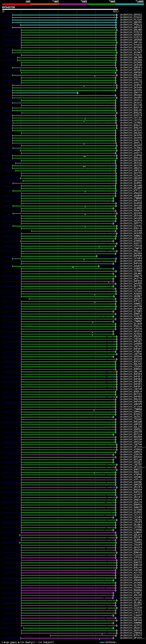Open hit UniRef100_Q6EVD0
The width and height of the screenshot is (146, 644).
click(131, 22)
